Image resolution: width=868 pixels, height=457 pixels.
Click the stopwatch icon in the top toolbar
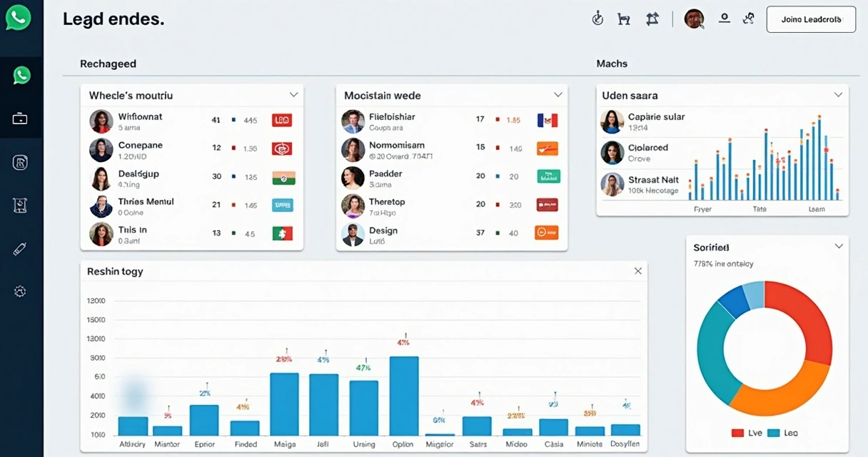[597, 19]
